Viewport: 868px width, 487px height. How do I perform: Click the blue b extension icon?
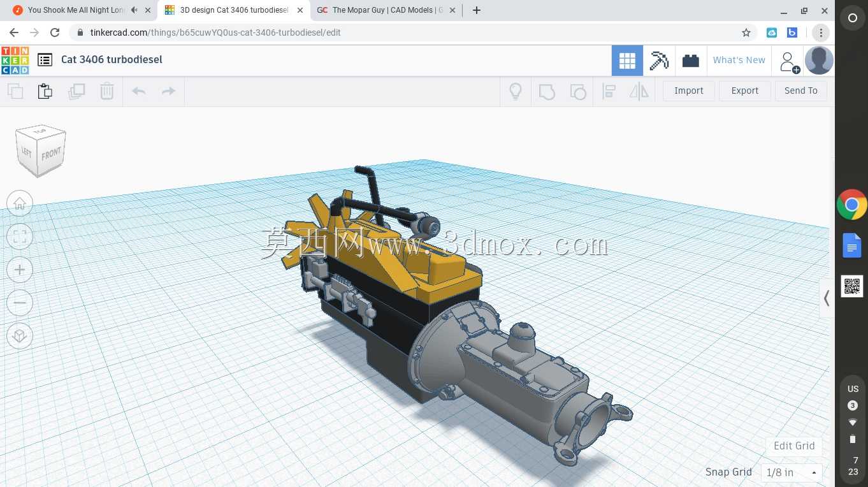792,33
